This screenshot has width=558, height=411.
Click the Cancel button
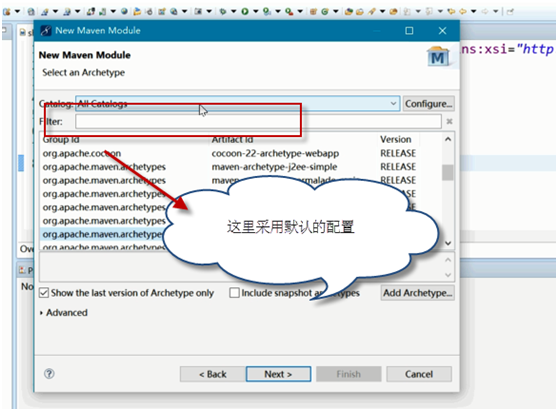click(x=419, y=374)
